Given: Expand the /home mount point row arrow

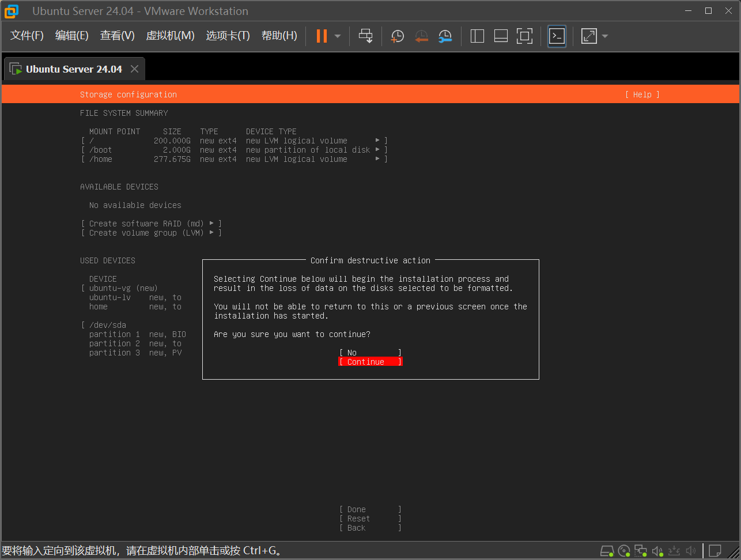Looking at the screenshot, I should [378, 159].
